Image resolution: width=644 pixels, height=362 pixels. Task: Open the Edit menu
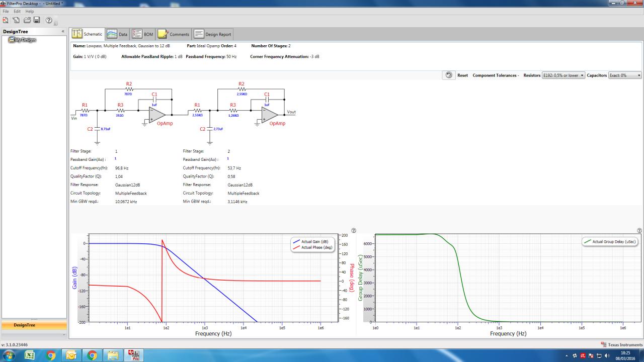point(17,11)
